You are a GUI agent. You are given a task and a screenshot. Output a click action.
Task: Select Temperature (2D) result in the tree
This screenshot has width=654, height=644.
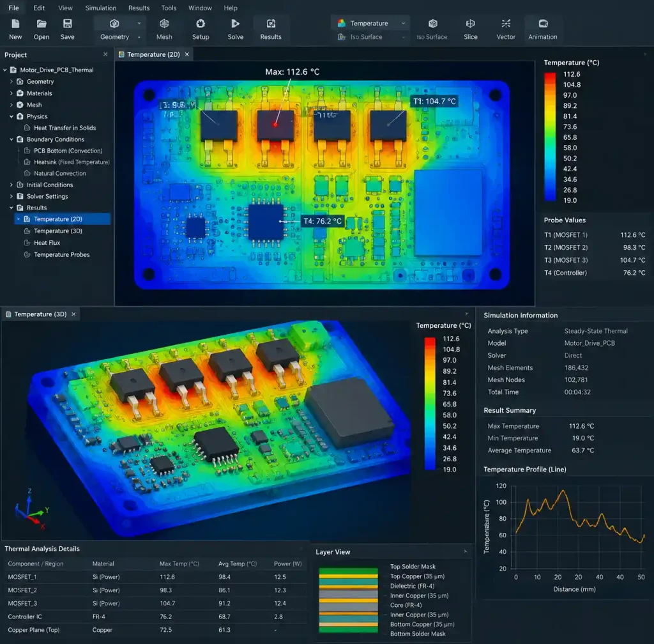coord(63,219)
